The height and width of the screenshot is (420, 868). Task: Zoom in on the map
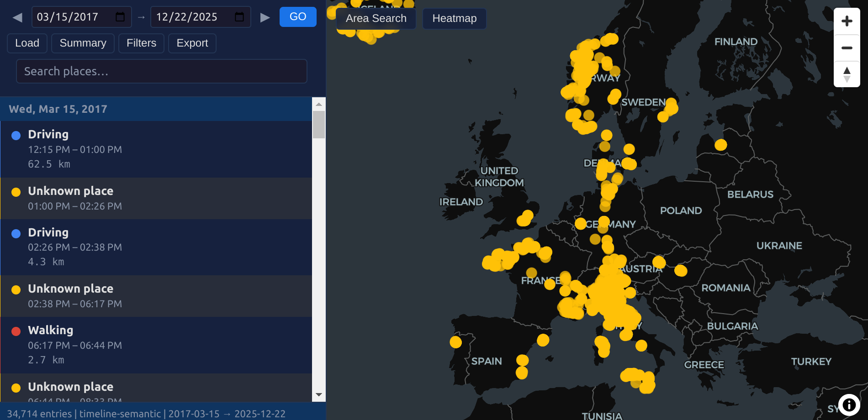click(847, 21)
